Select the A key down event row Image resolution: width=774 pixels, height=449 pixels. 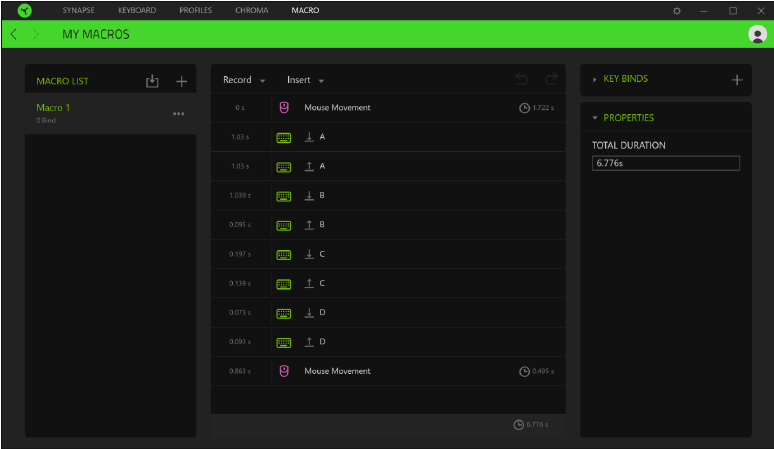388,137
